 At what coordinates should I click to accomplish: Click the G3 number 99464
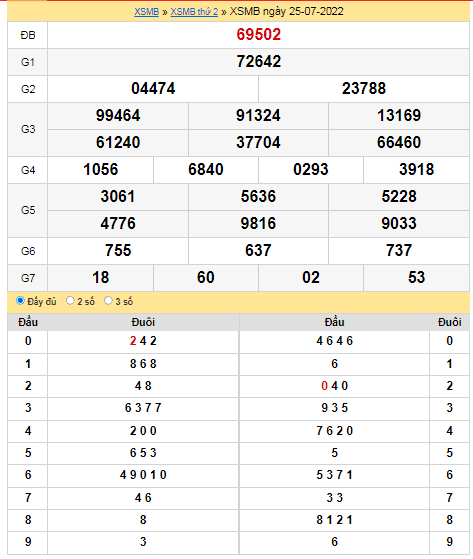(118, 116)
